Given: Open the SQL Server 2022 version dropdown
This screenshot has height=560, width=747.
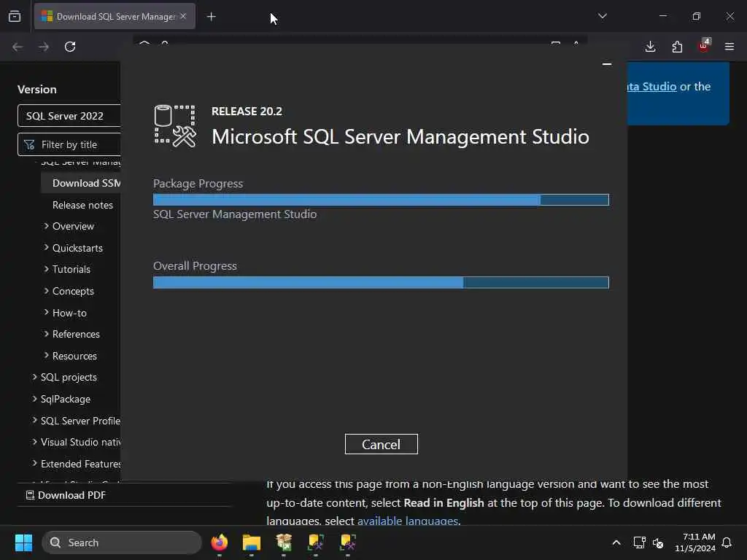Looking at the screenshot, I should click(x=69, y=116).
